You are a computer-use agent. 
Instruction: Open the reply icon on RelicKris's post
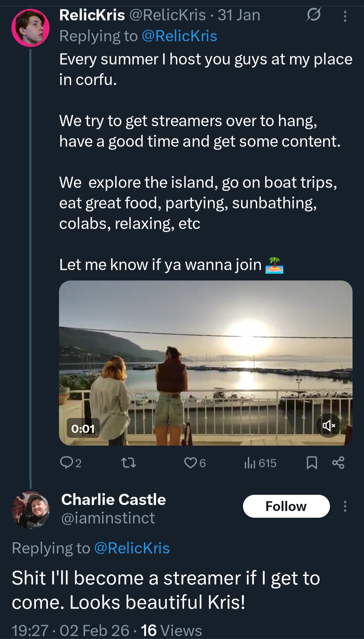click(x=66, y=463)
